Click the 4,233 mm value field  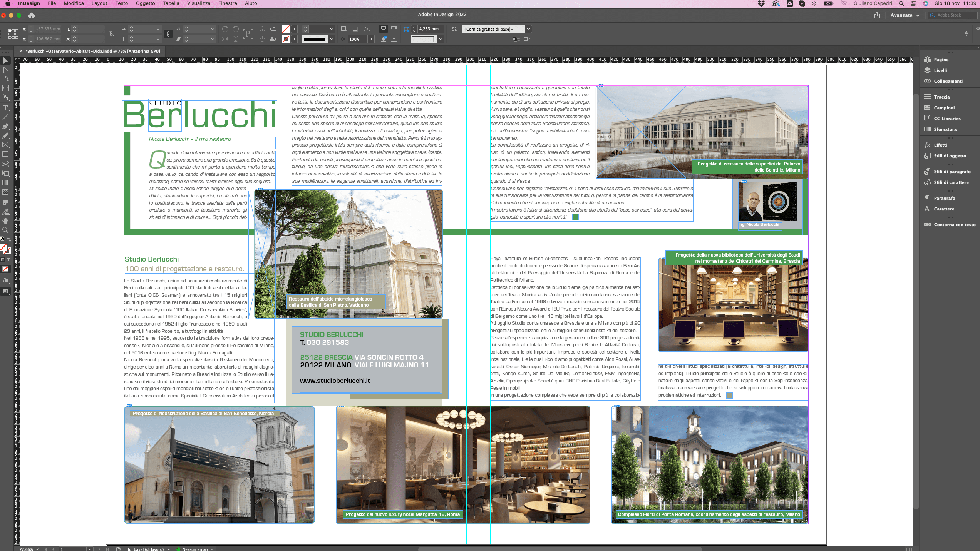click(431, 29)
